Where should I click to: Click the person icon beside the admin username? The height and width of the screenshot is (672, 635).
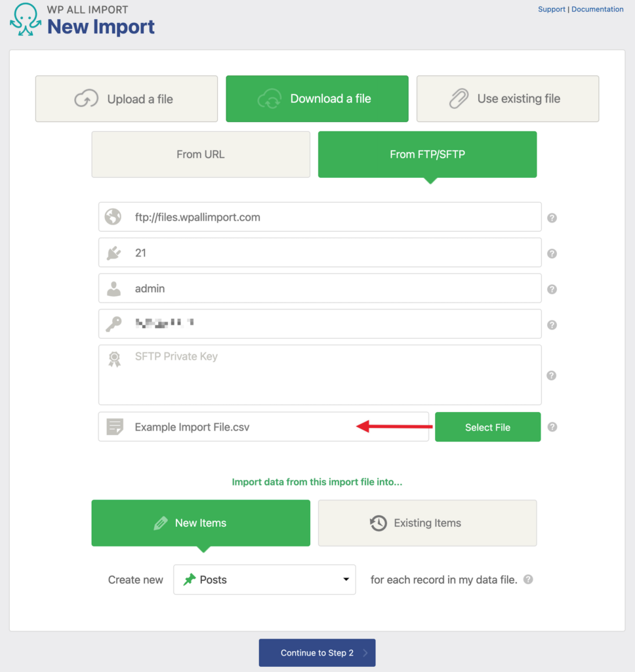112,288
